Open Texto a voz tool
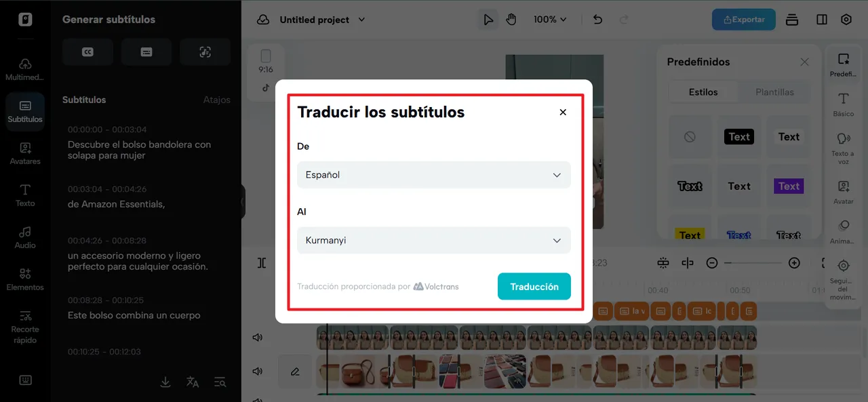 point(844,148)
